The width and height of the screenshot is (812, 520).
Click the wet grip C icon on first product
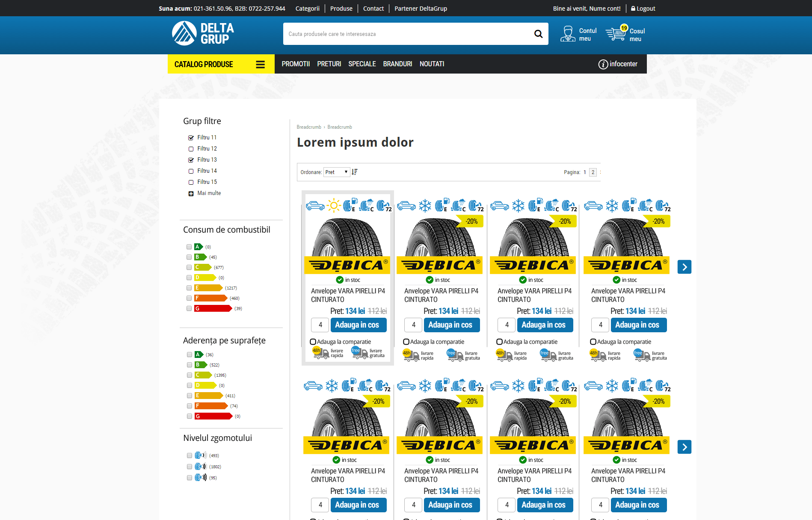pyautogui.click(x=367, y=206)
